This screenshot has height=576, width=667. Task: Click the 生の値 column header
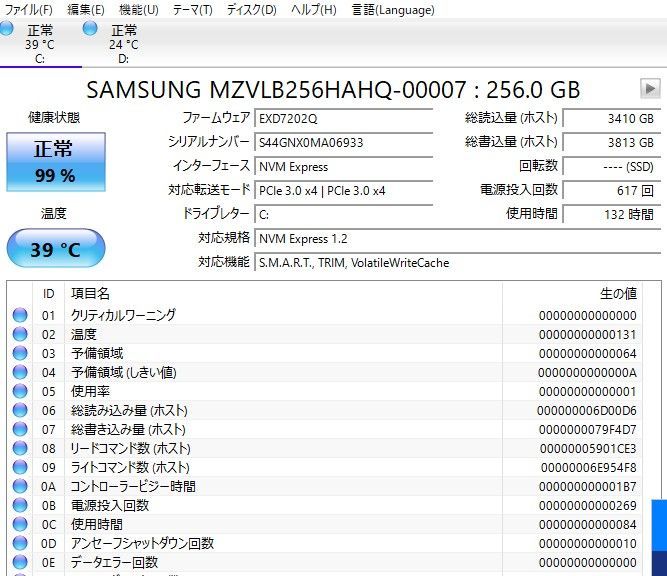(x=572, y=294)
